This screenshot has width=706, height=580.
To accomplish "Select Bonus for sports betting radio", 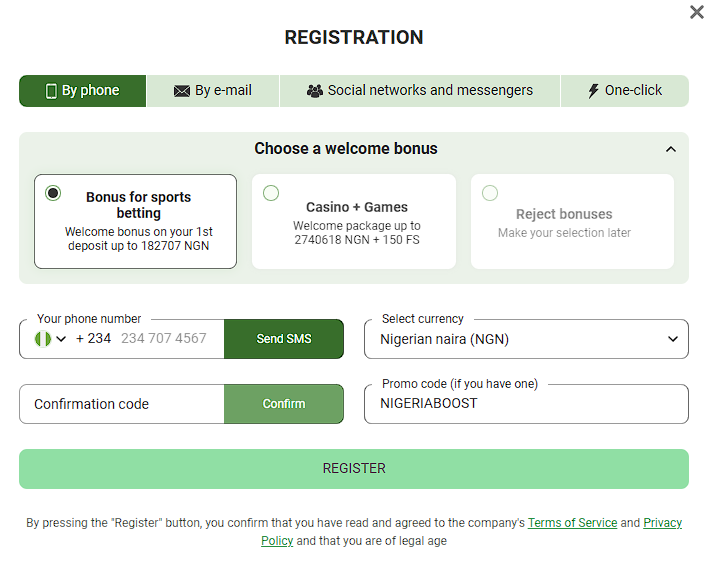I will tap(53, 193).
